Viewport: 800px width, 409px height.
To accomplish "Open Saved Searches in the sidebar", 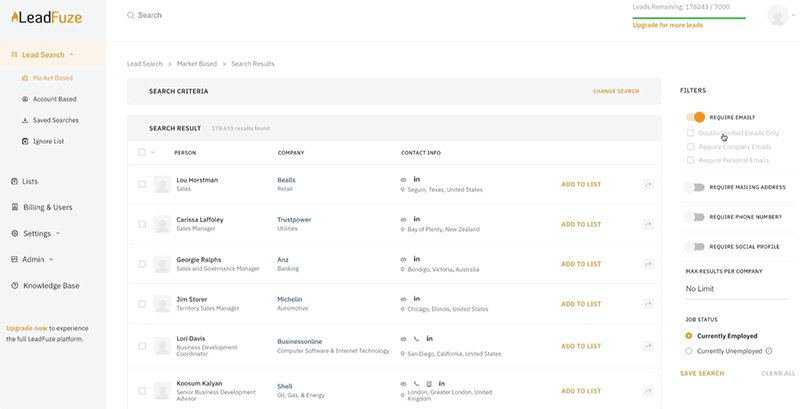I will click(55, 120).
